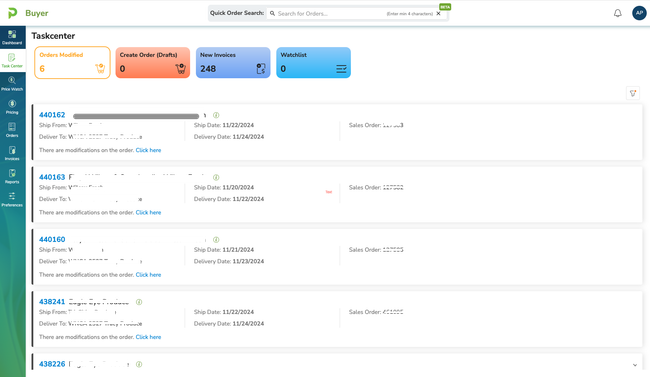Click the green P logo

coord(12,13)
